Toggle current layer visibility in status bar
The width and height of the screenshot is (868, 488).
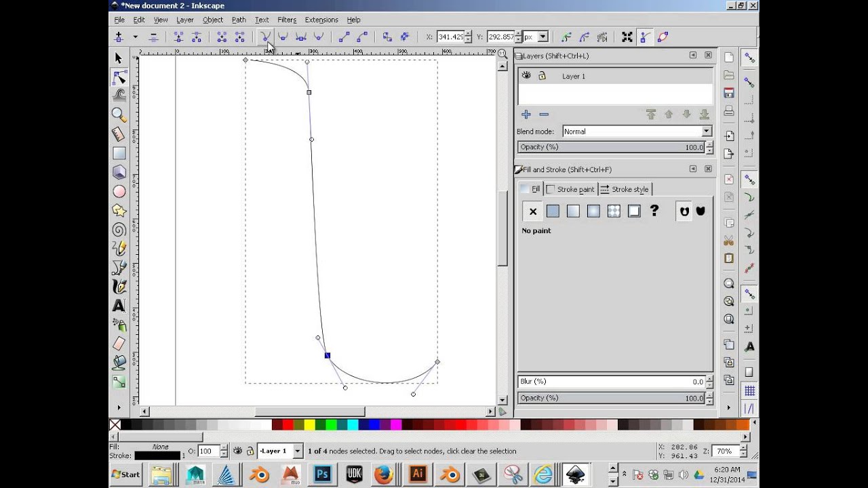[x=238, y=451]
